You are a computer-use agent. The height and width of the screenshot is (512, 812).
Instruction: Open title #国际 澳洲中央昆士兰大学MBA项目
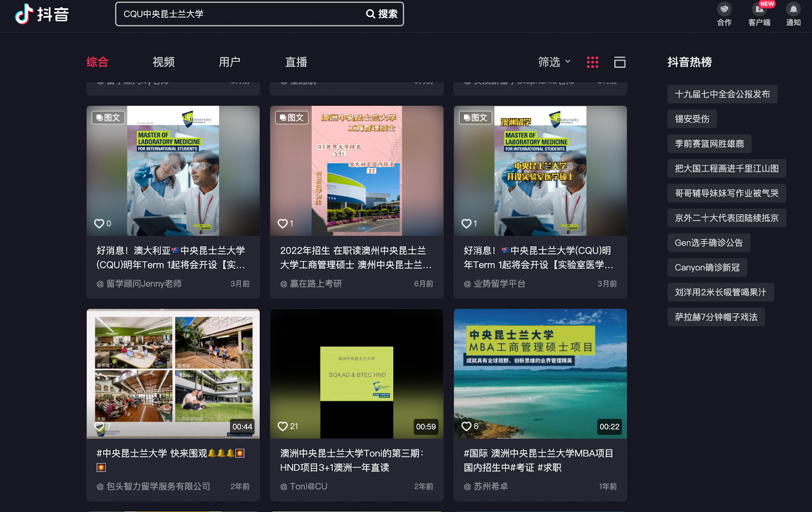(x=538, y=460)
